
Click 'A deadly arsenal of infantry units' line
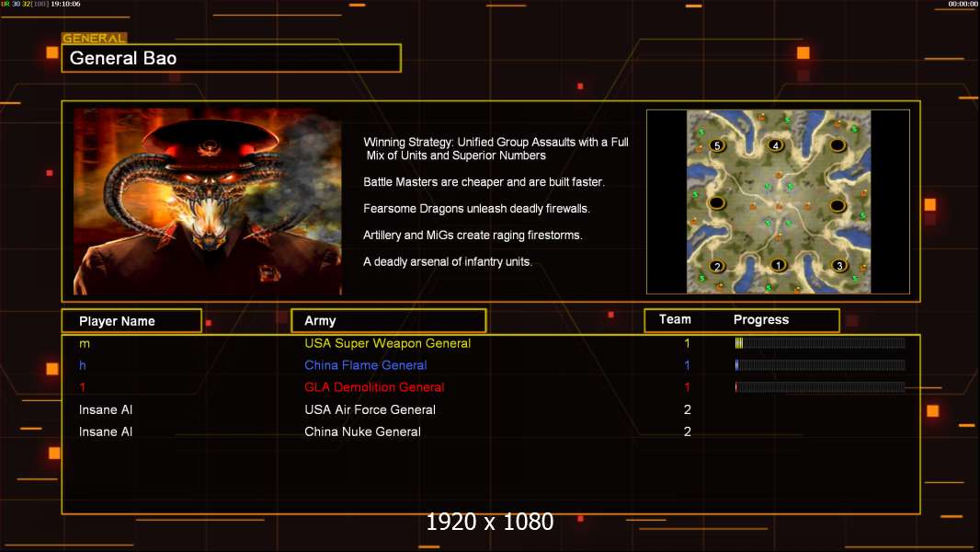coord(448,261)
